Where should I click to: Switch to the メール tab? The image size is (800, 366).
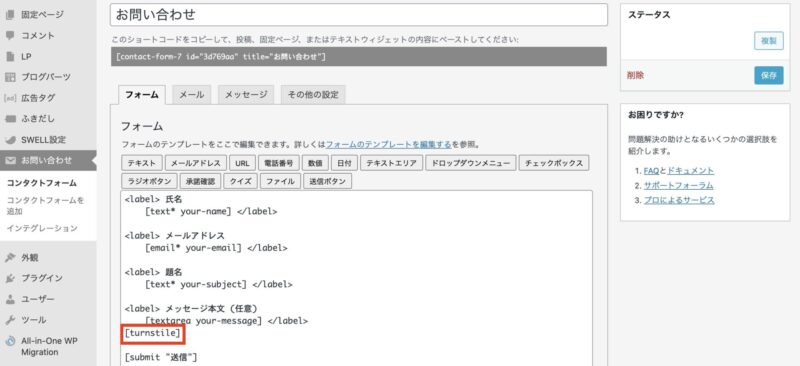click(191, 94)
